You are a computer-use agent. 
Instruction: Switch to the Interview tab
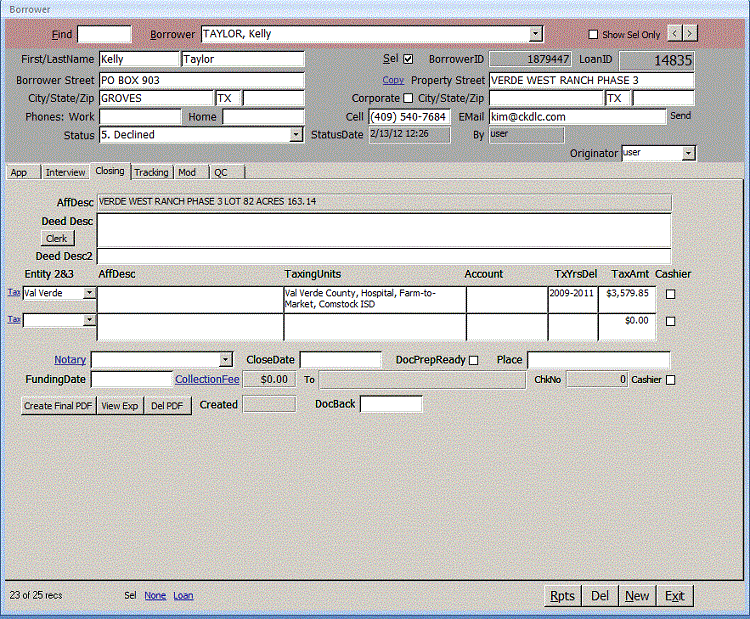point(65,172)
